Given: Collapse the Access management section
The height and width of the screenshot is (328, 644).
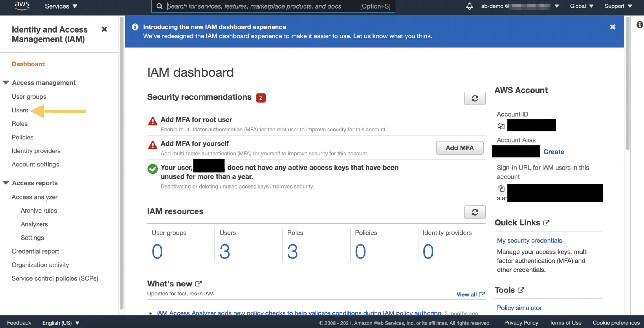Looking at the screenshot, I should click(x=6, y=82).
